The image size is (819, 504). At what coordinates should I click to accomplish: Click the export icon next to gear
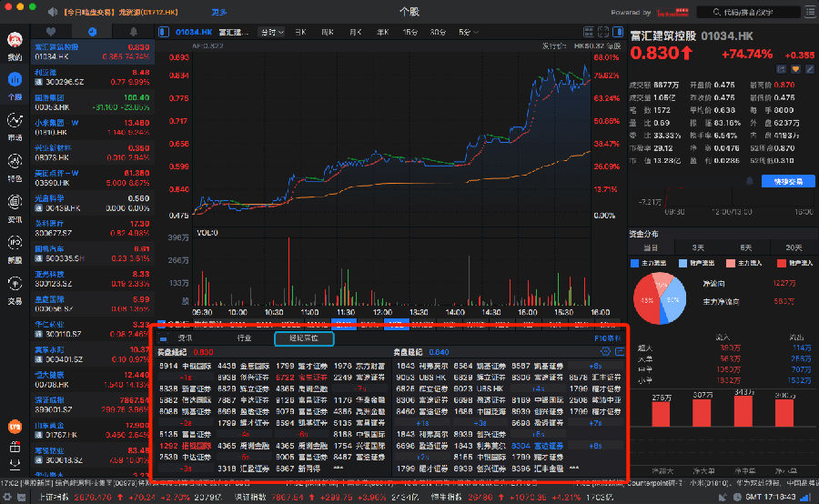[620, 351]
